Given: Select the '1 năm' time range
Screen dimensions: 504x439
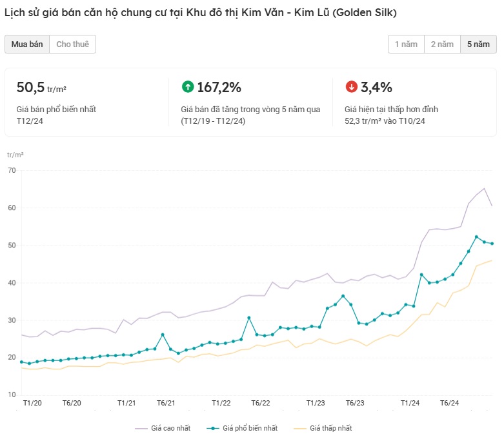Looking at the screenshot, I should (x=406, y=44).
